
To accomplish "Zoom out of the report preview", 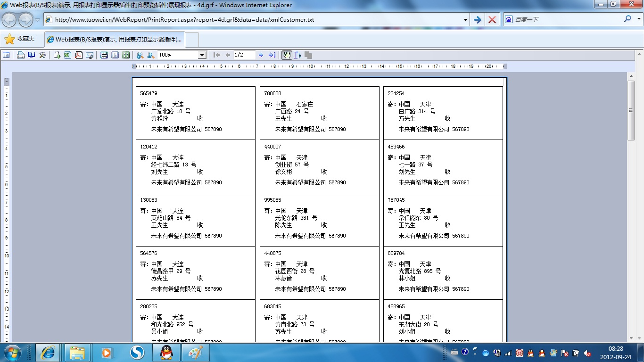I will [151, 55].
